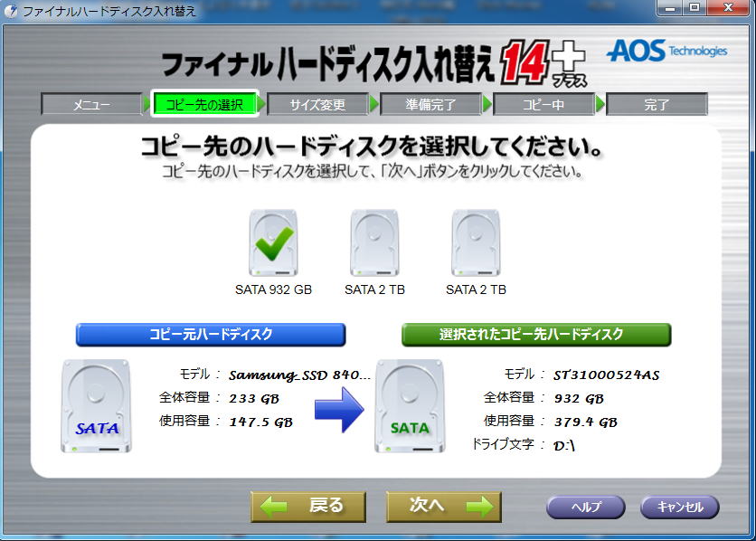Image resolution: width=756 pixels, height=541 pixels.
Task: Jump to the 準備完了 step
Action: tap(430, 105)
